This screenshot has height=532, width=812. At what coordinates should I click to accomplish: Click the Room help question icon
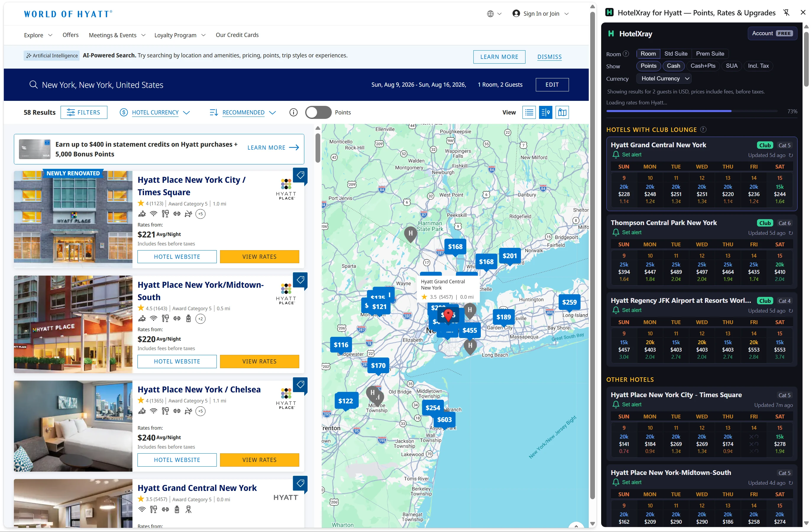626,54
